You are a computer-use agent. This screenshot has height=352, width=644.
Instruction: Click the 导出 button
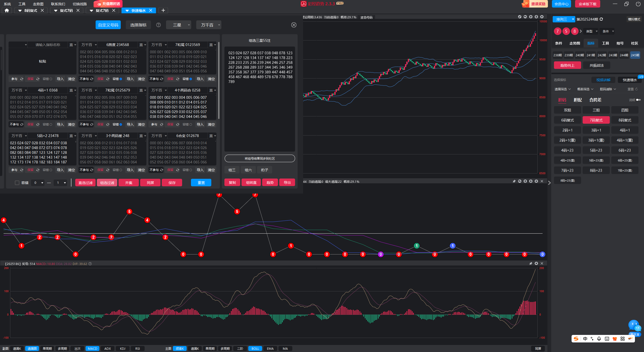[x=287, y=183]
